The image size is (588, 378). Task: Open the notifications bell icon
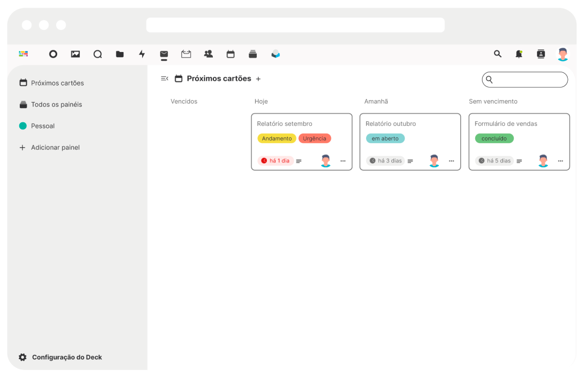(x=519, y=54)
